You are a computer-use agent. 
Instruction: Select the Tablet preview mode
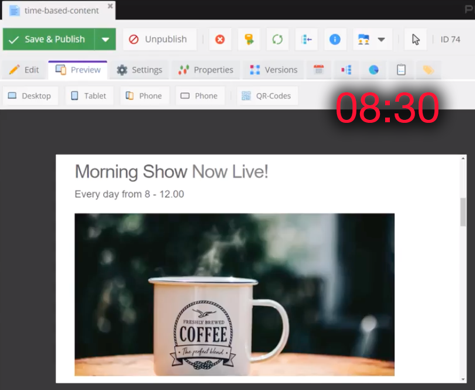pos(89,96)
